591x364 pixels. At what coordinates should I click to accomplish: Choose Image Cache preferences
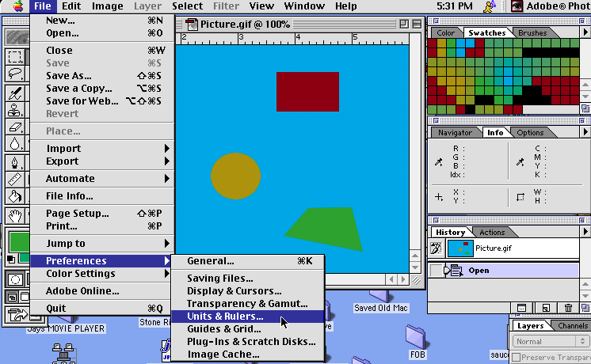click(x=248, y=355)
